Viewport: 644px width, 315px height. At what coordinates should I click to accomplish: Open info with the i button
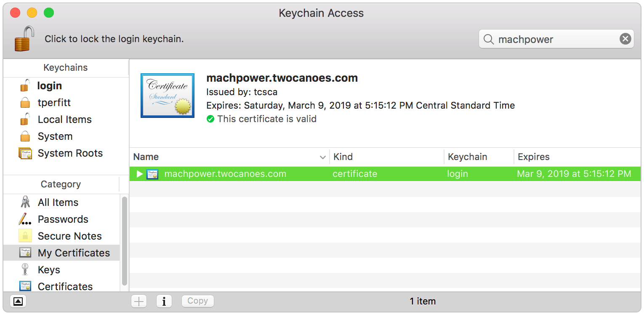[164, 301]
